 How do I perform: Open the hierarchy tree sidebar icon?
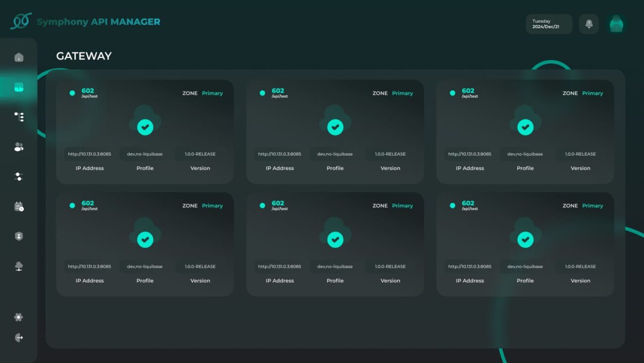(19, 117)
